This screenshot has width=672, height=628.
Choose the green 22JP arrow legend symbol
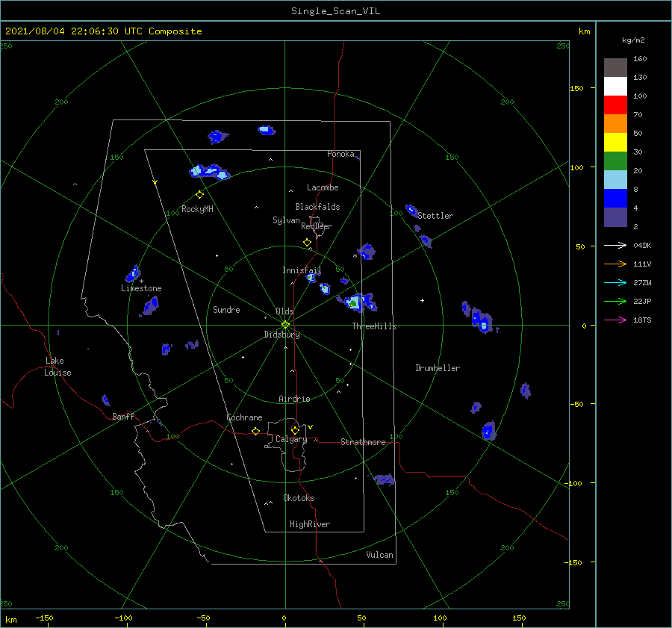(x=615, y=302)
